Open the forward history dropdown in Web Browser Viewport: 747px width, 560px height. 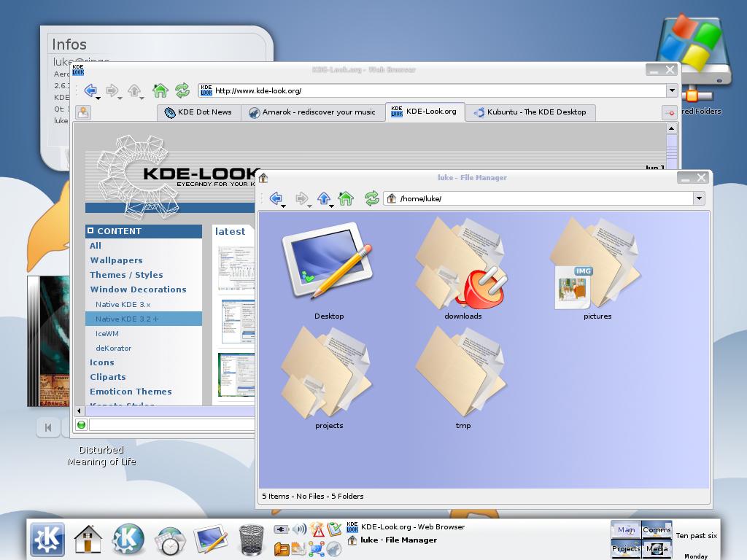120,98
